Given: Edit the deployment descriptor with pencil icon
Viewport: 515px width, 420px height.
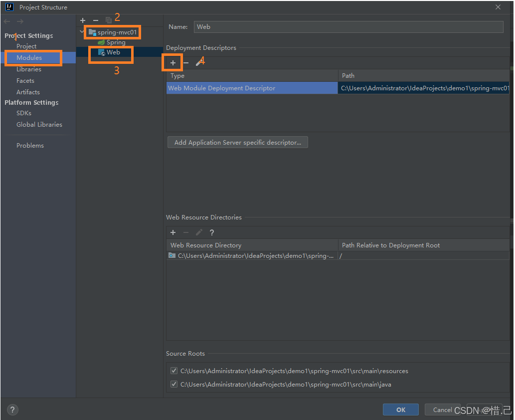Looking at the screenshot, I should pos(199,62).
